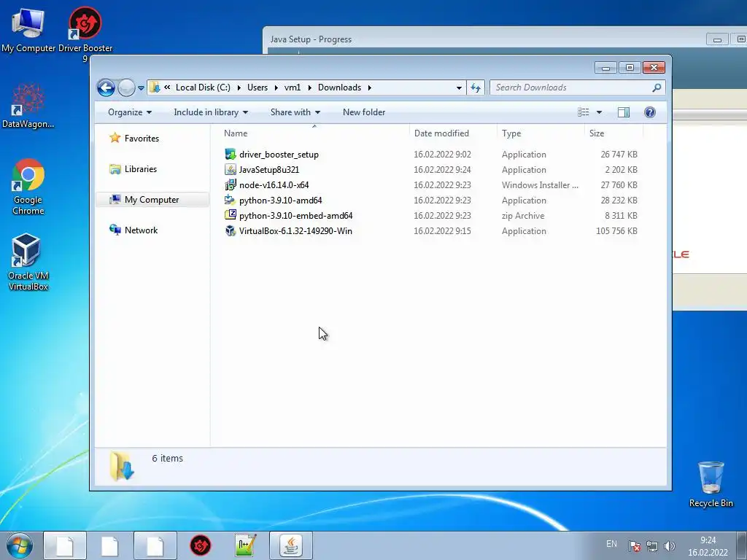Open the view options dropdown arrow
Image resolution: width=747 pixels, height=560 pixels.
pos(600,112)
